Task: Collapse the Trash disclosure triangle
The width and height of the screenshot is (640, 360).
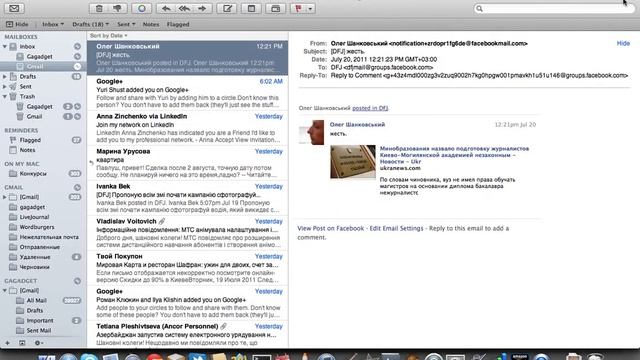Action: pyautogui.click(x=5, y=96)
